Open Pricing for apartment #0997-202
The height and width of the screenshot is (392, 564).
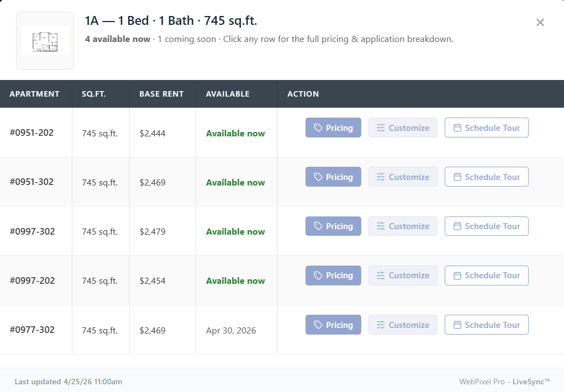(x=333, y=275)
